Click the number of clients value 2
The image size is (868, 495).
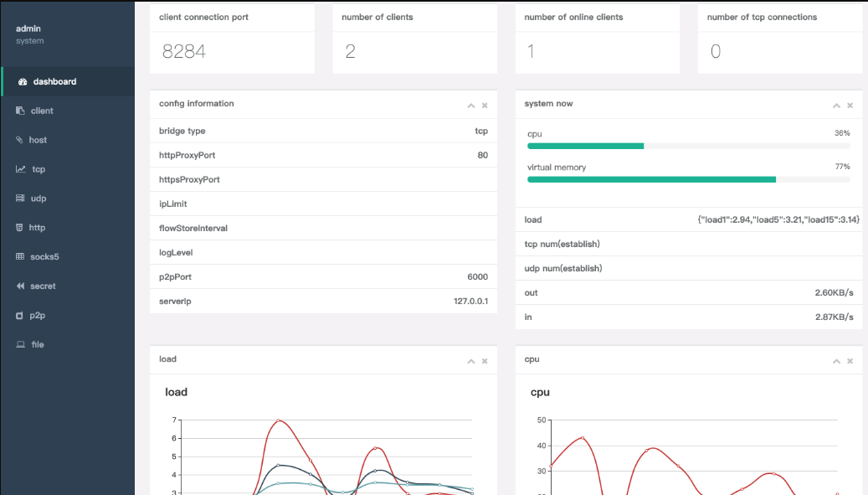[x=350, y=51]
